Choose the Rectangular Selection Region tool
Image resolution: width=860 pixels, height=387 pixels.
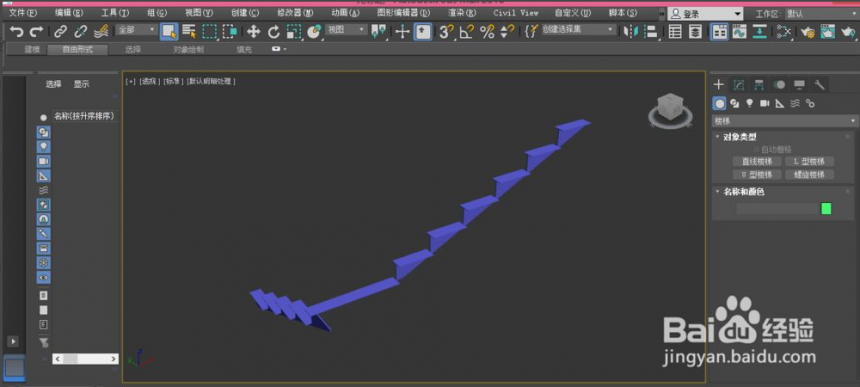tap(210, 32)
